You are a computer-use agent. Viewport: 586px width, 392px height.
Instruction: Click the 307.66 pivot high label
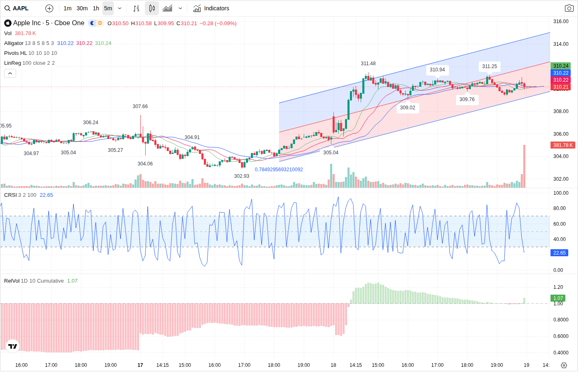140,106
